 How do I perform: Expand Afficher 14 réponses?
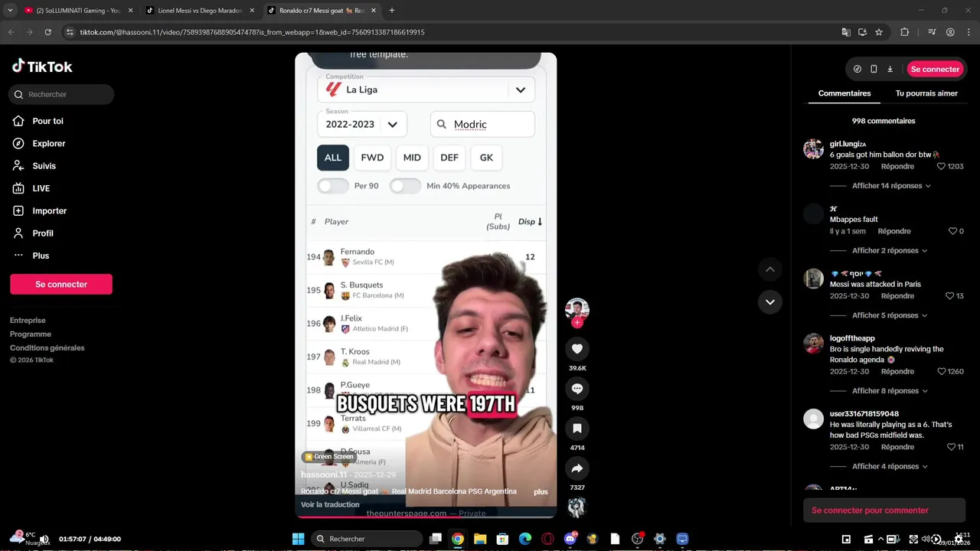coord(891,186)
